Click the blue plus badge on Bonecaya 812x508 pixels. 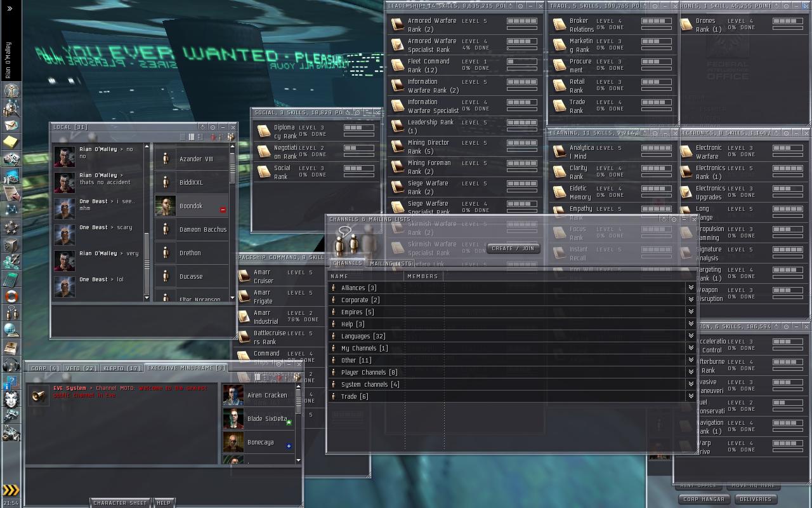tap(289, 446)
